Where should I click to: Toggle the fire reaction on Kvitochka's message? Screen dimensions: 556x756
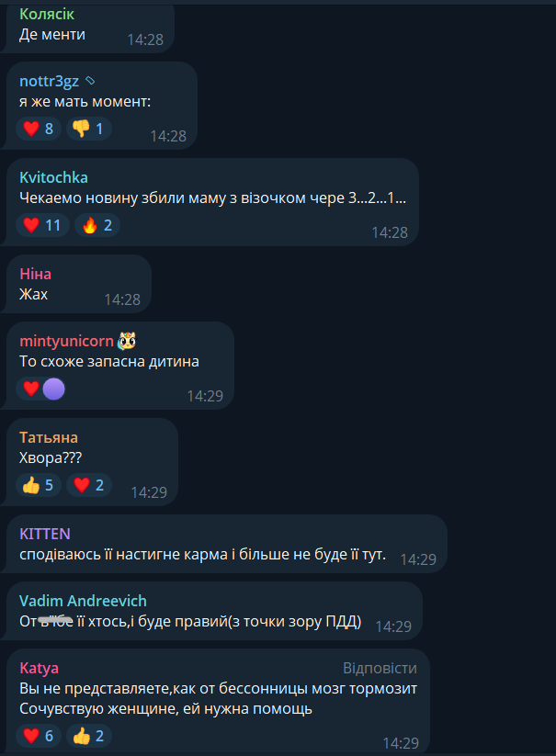[x=97, y=225]
